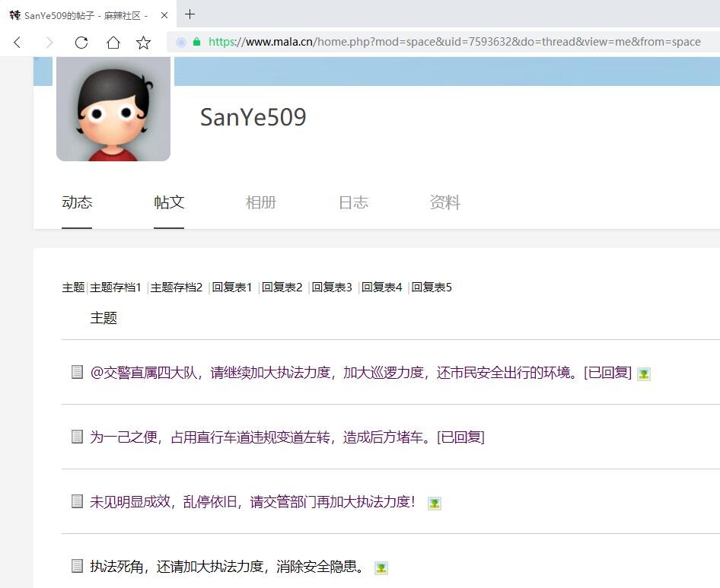View the 回复表3 list

[332, 288]
